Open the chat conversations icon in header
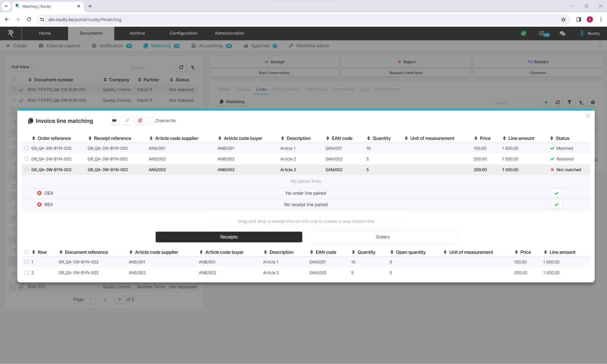607x364 pixels. pos(562,33)
